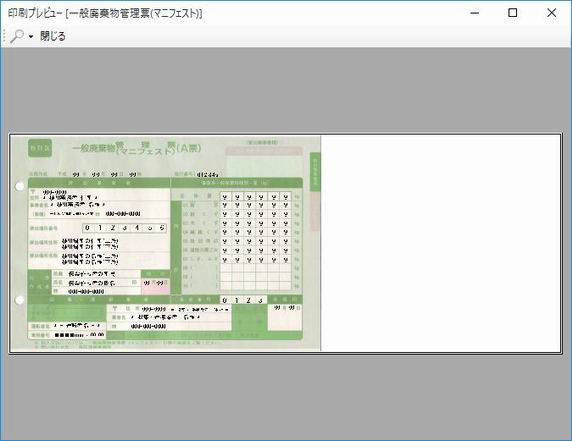This screenshot has width=572, height=441.
Task: Click the toolbar drag grip handle
Action: click(x=4, y=36)
